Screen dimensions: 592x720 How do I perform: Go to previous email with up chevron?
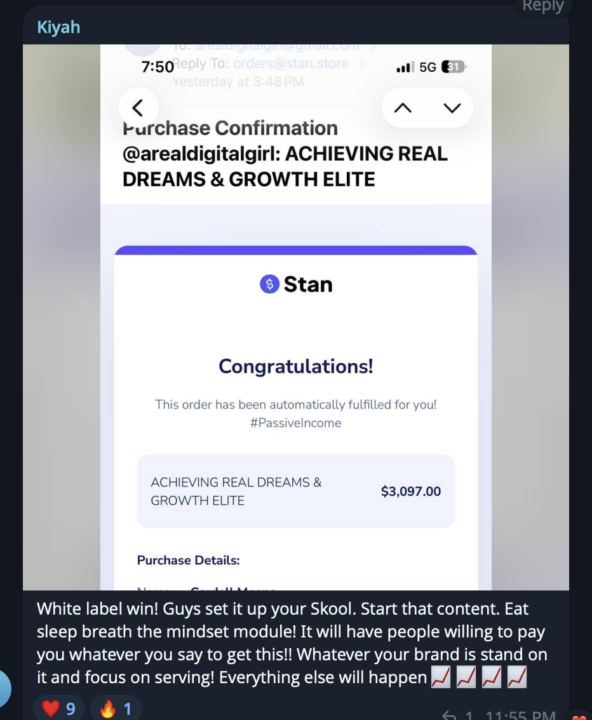click(403, 108)
